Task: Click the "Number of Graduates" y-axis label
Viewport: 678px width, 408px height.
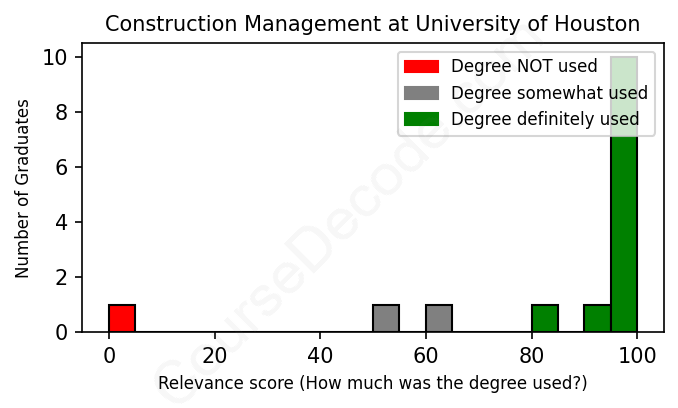Action: 22,188
